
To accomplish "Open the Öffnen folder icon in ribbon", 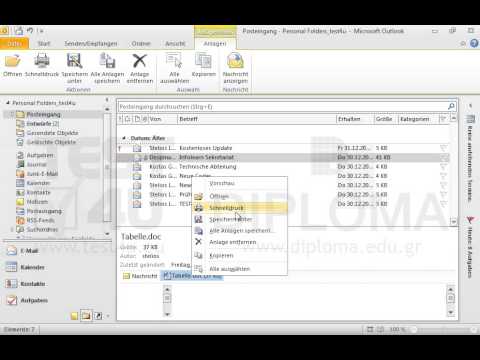I will click(x=12, y=61).
